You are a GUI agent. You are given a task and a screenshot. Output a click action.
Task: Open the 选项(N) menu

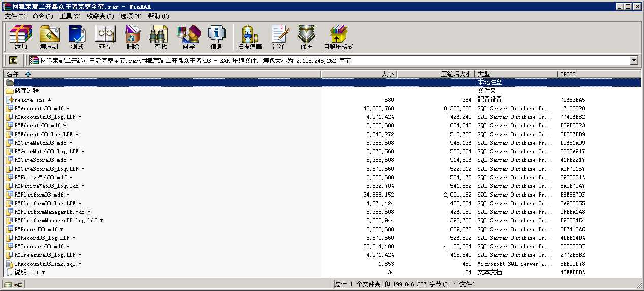click(131, 16)
